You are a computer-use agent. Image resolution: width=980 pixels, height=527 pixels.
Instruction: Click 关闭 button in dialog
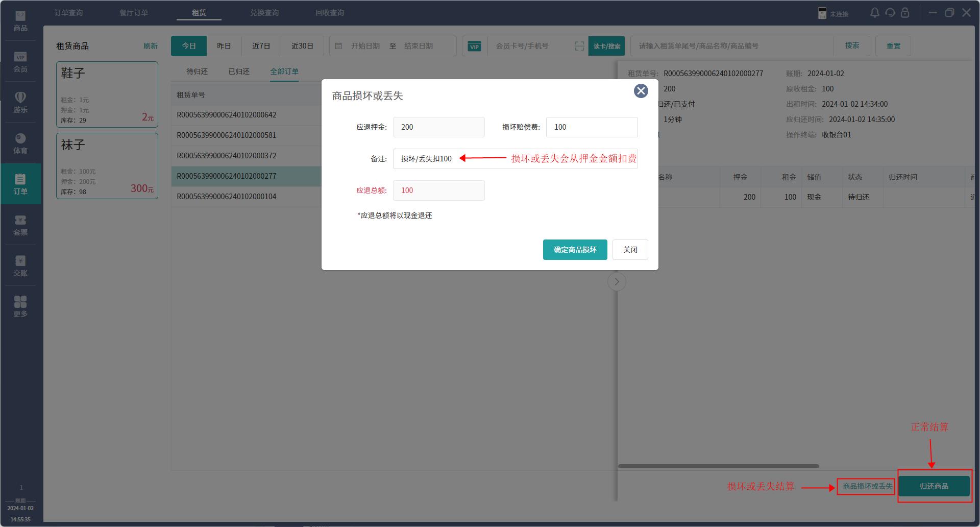(x=630, y=250)
